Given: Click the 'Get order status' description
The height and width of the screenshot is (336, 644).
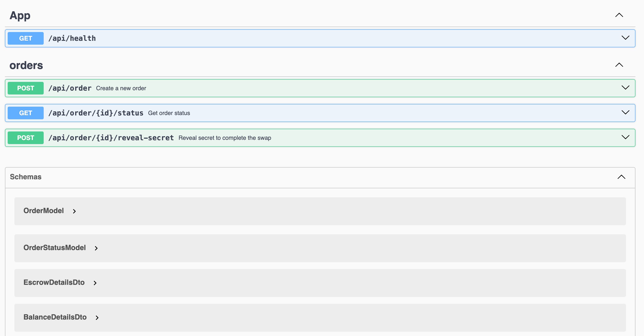Looking at the screenshot, I should point(169,113).
